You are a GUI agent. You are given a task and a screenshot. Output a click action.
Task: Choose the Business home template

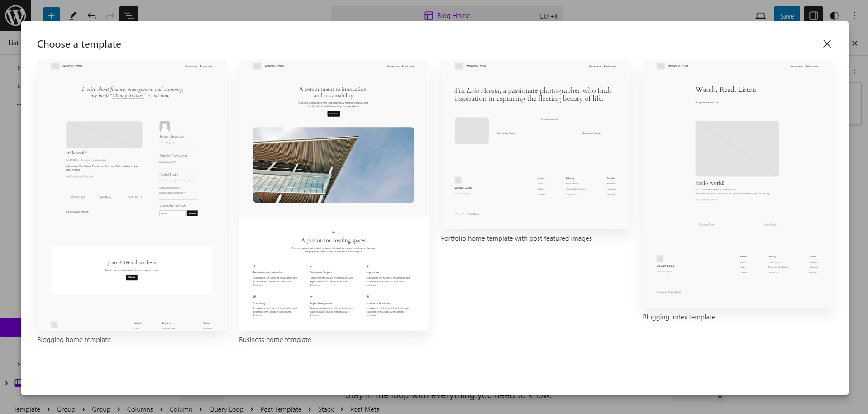[x=333, y=196]
